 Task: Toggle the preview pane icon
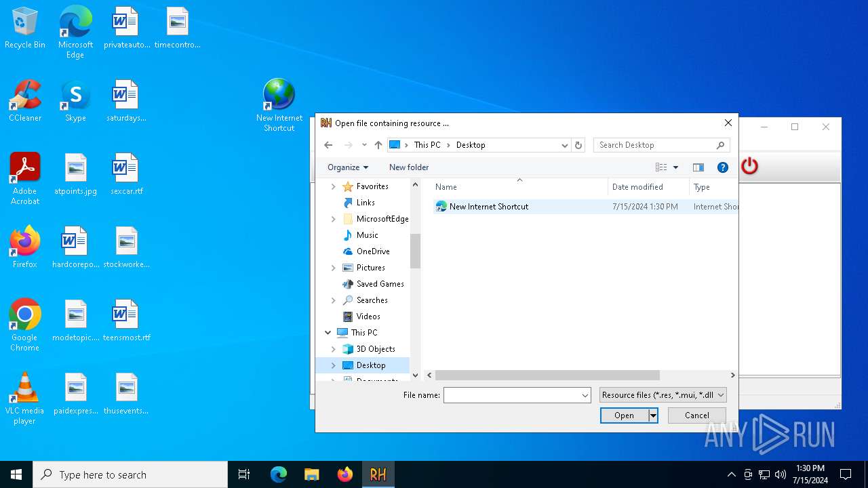(x=698, y=167)
